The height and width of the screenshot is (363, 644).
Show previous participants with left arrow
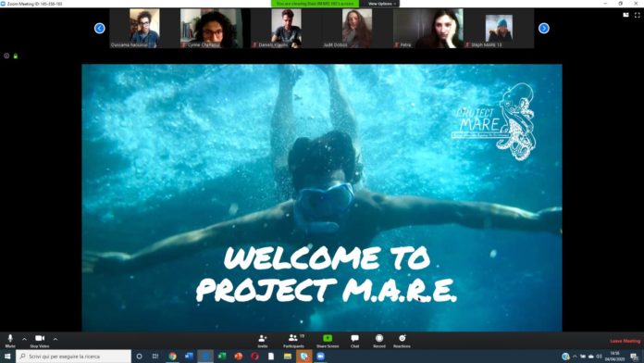[x=99, y=28]
